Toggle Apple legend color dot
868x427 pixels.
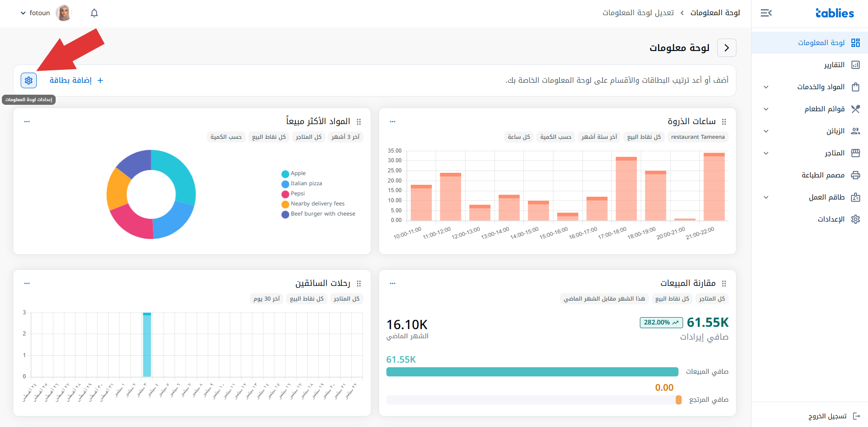[x=285, y=174]
